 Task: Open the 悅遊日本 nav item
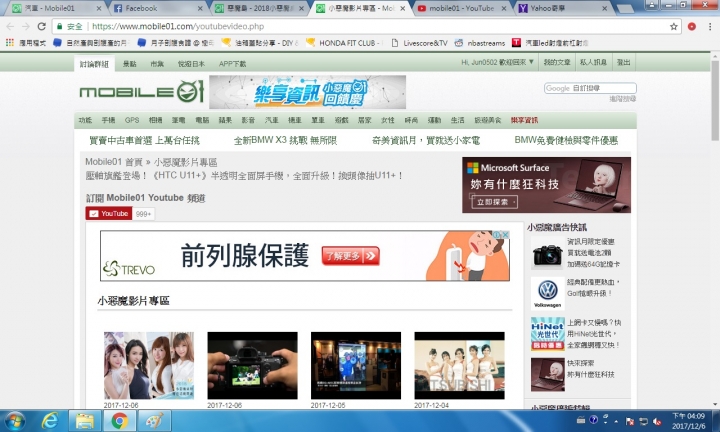click(x=191, y=64)
